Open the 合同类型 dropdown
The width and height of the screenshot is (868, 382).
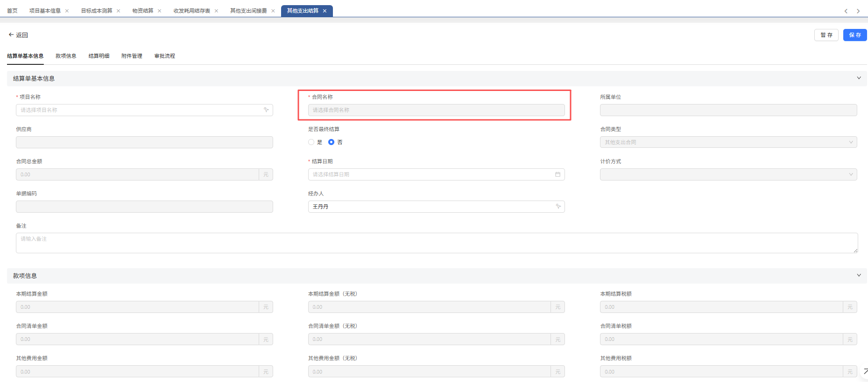click(728, 142)
